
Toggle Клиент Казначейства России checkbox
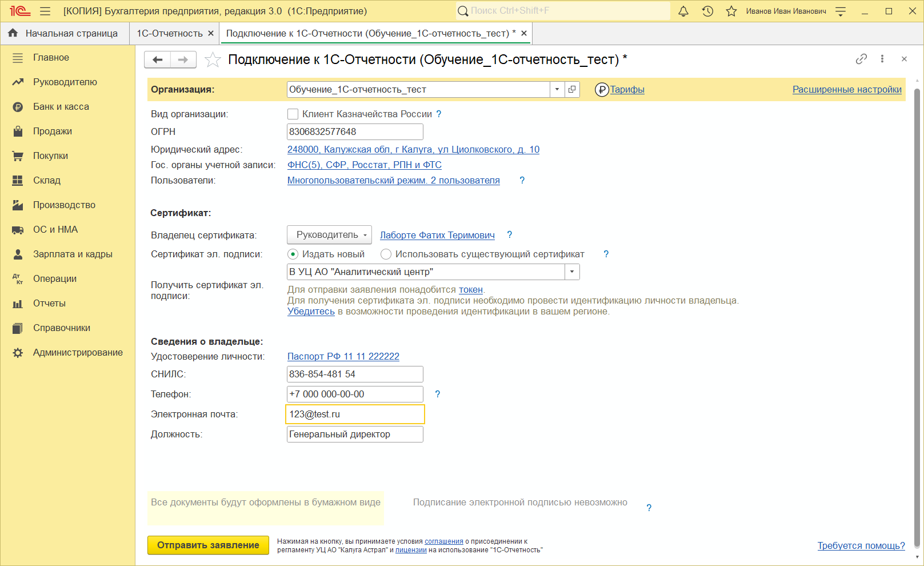[x=293, y=114]
